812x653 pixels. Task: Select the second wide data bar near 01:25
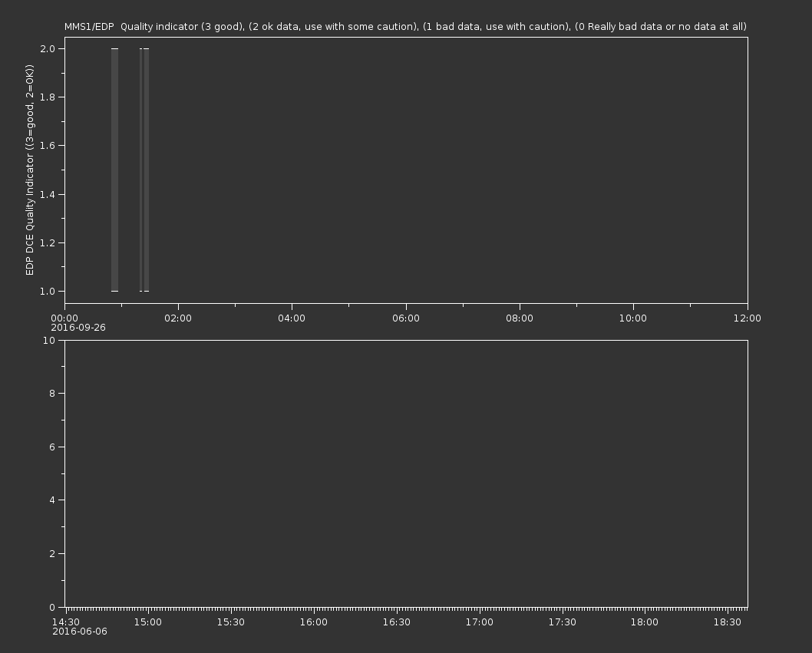point(147,170)
